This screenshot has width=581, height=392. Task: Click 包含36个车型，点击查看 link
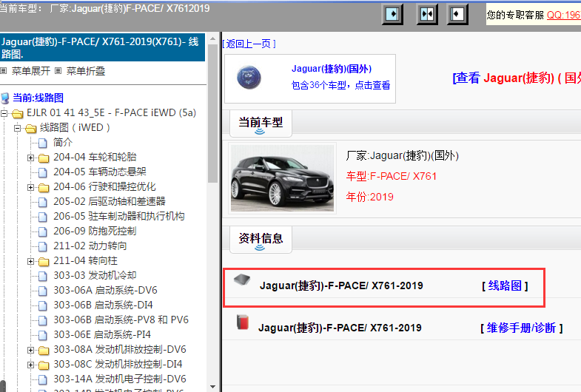[340, 85]
